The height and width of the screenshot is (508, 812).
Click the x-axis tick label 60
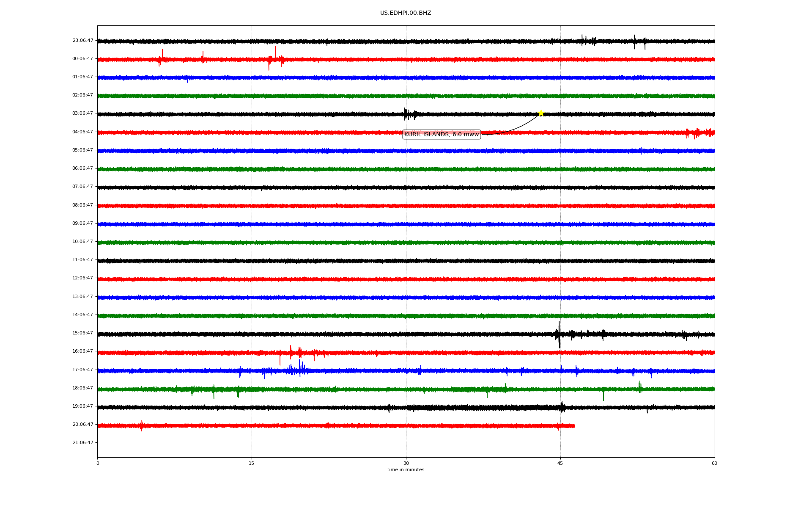click(x=714, y=464)
